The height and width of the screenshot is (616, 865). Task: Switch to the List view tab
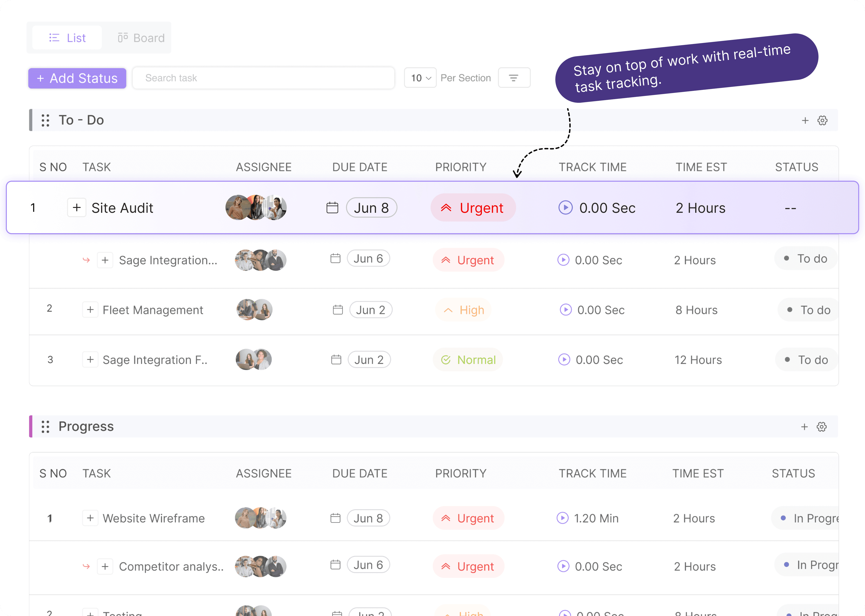click(x=67, y=38)
